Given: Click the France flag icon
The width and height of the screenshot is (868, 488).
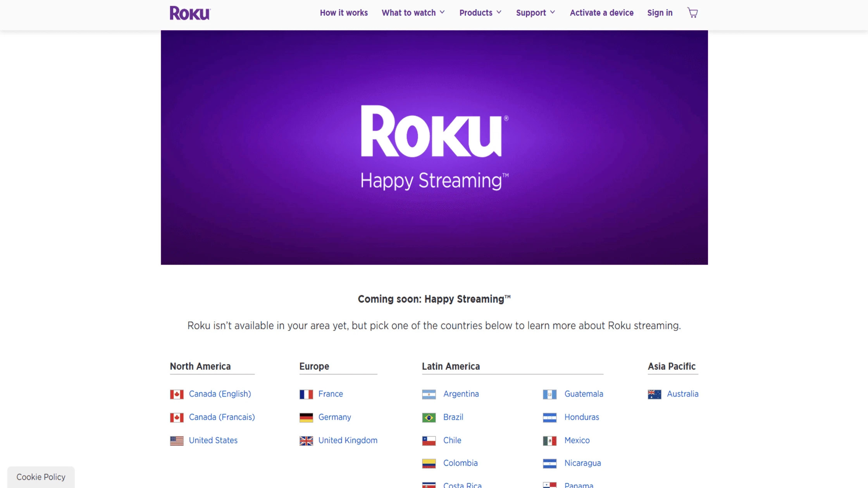Looking at the screenshot, I should (x=307, y=394).
